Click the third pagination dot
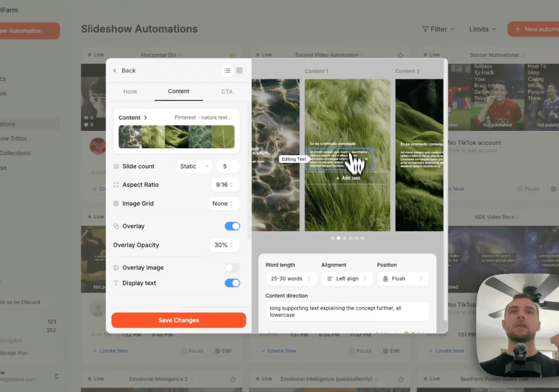The image size is (559, 392). [x=344, y=238]
